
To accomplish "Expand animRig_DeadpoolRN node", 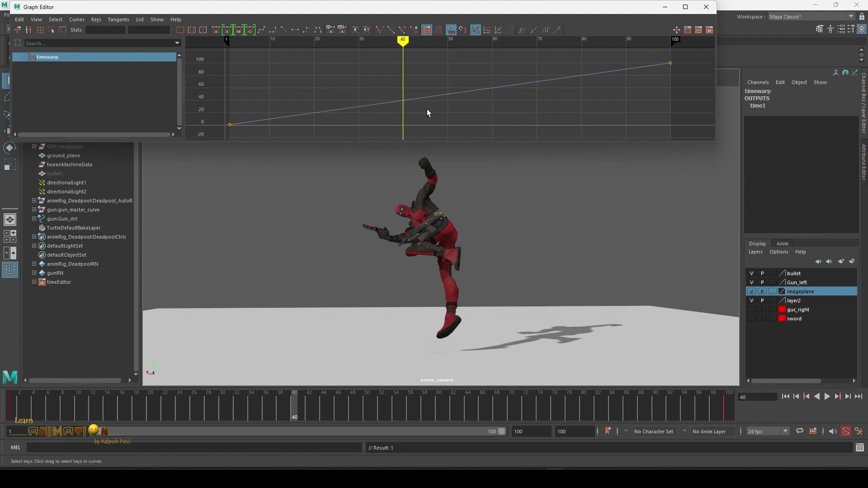I will (x=34, y=264).
